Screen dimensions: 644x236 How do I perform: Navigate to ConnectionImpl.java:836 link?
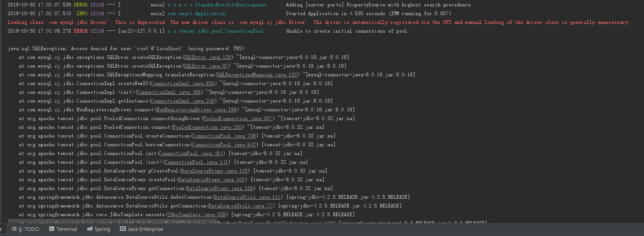coord(183,83)
